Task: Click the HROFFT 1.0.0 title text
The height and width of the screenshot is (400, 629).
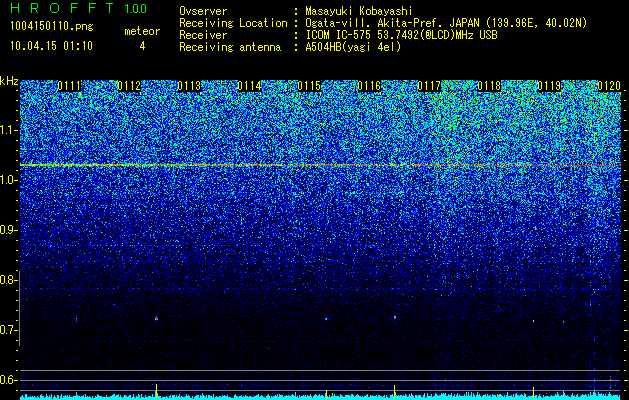Action: click(x=78, y=8)
